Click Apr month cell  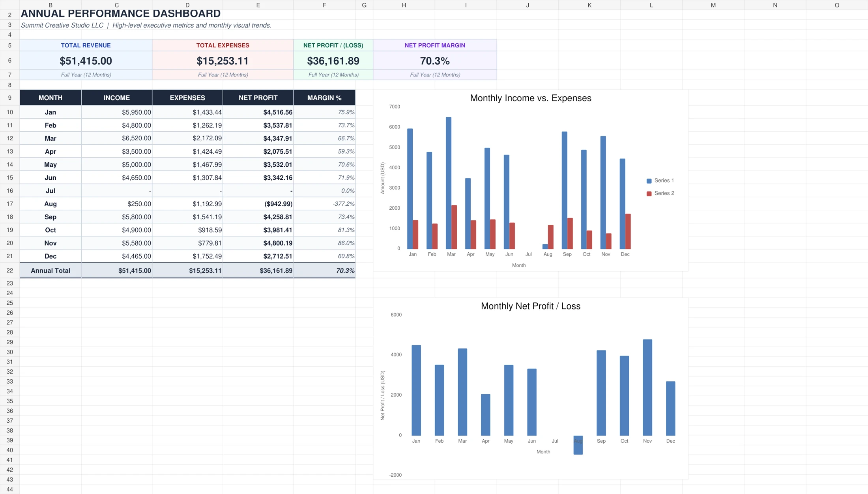pos(51,151)
